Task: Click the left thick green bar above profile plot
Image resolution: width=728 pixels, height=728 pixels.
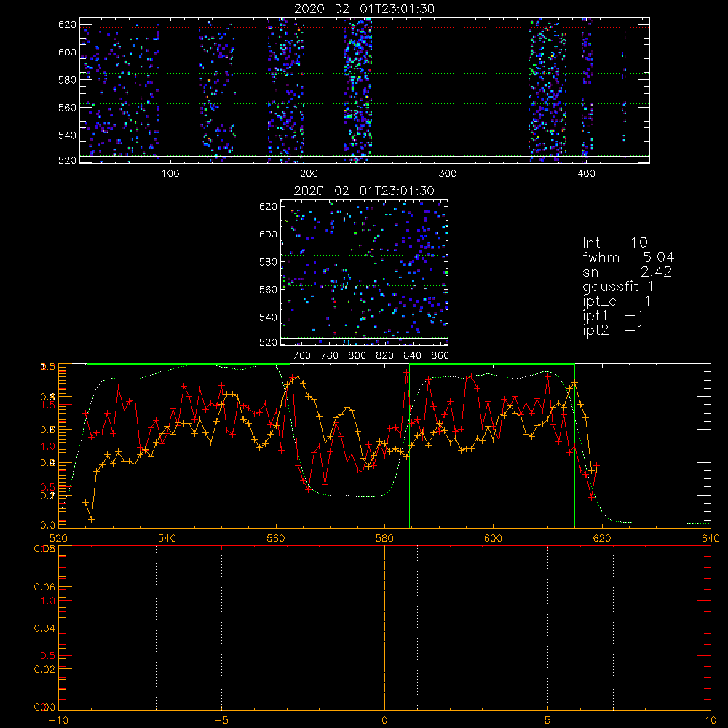Action: pyautogui.click(x=189, y=365)
